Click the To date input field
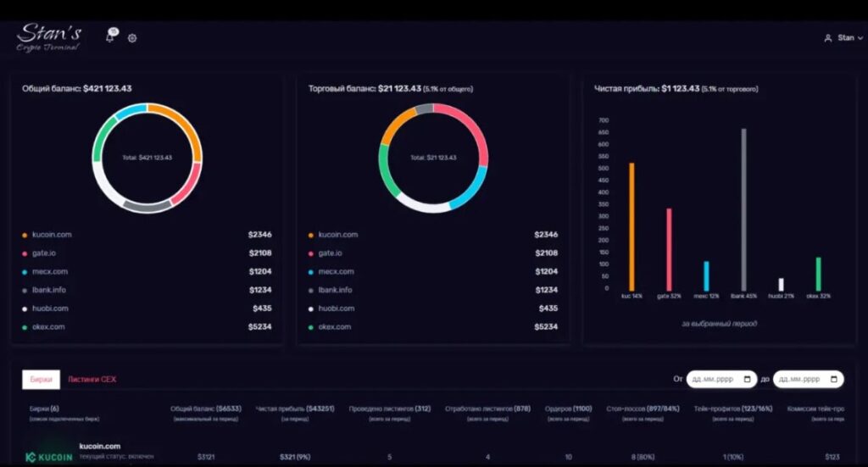The height and width of the screenshot is (467, 868). click(x=808, y=379)
